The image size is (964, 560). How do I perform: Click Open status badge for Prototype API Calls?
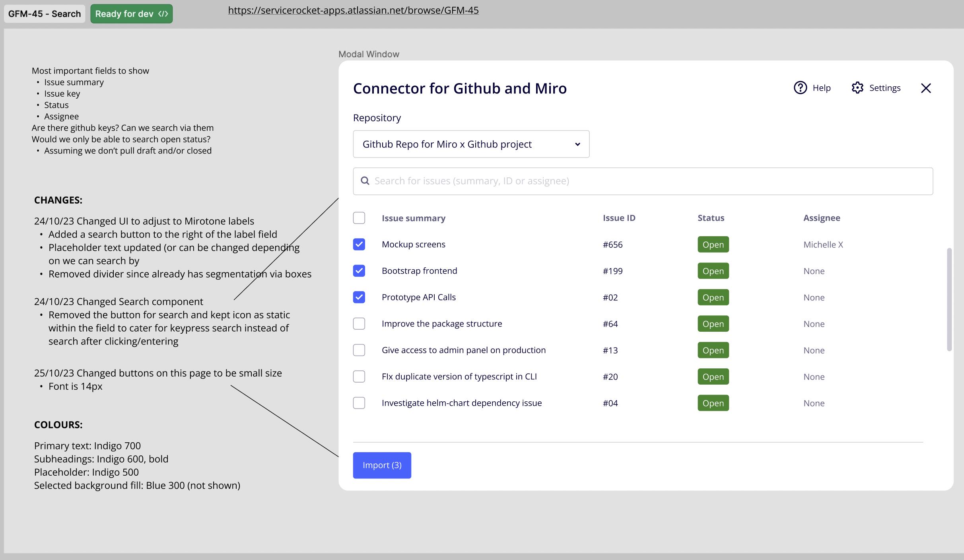[713, 297]
